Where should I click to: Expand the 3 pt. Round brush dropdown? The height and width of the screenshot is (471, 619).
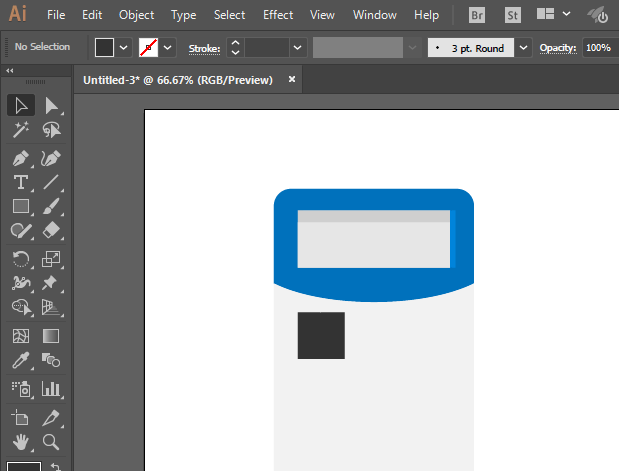click(524, 47)
